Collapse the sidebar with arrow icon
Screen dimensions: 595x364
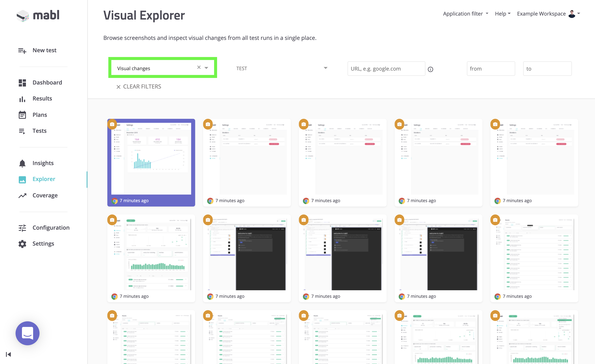pos(8,354)
